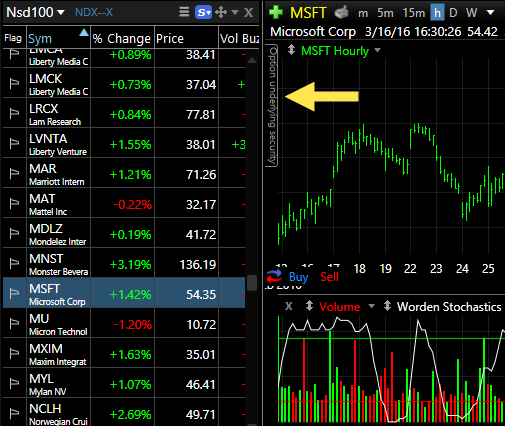Open the Volume indicator dropdown arrow

tap(371, 306)
